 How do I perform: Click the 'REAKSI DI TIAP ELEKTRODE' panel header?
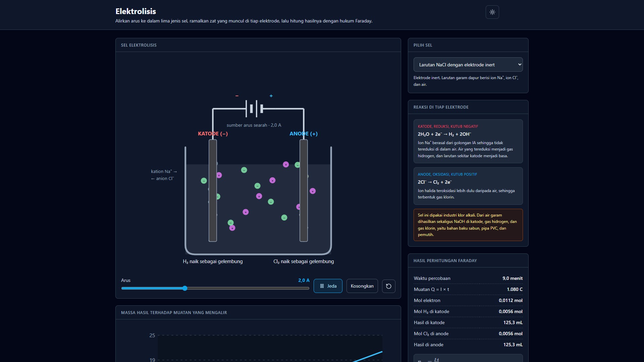click(441, 107)
